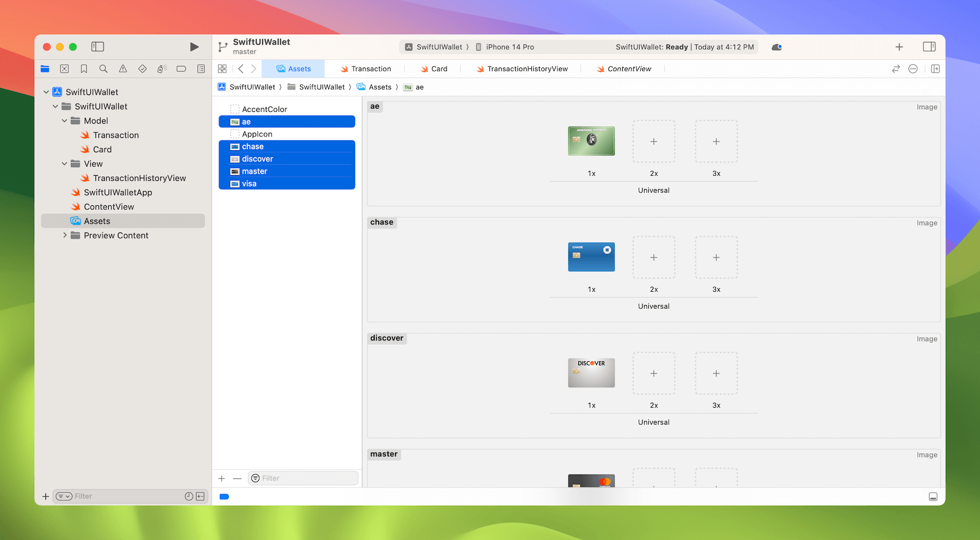Image resolution: width=980 pixels, height=540 pixels.
Task: Click the discover 2x empty image slot
Action: pyautogui.click(x=654, y=373)
